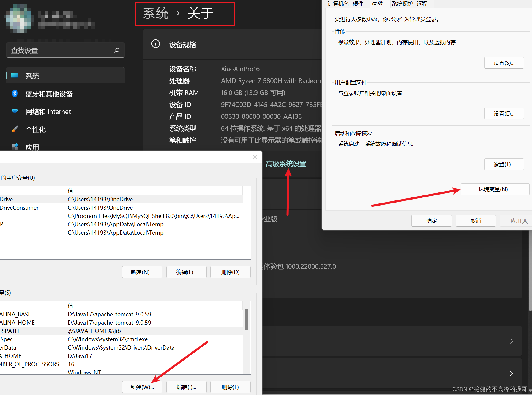Switch to the 远程 tab

[x=422, y=4]
